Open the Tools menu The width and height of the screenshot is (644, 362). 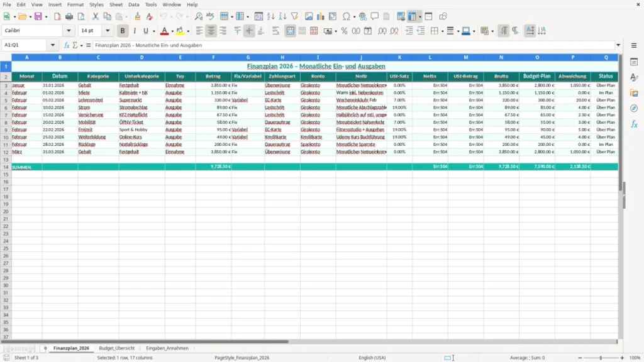151,4
